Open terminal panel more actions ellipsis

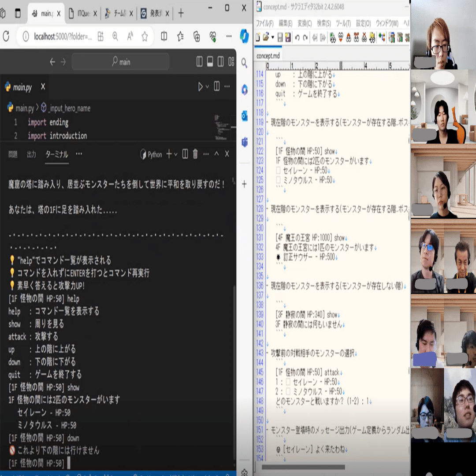click(x=206, y=154)
